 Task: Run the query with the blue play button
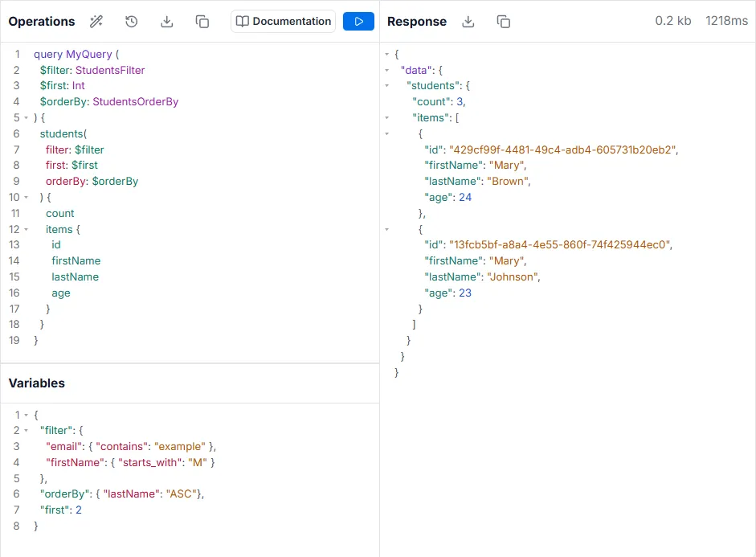point(358,22)
